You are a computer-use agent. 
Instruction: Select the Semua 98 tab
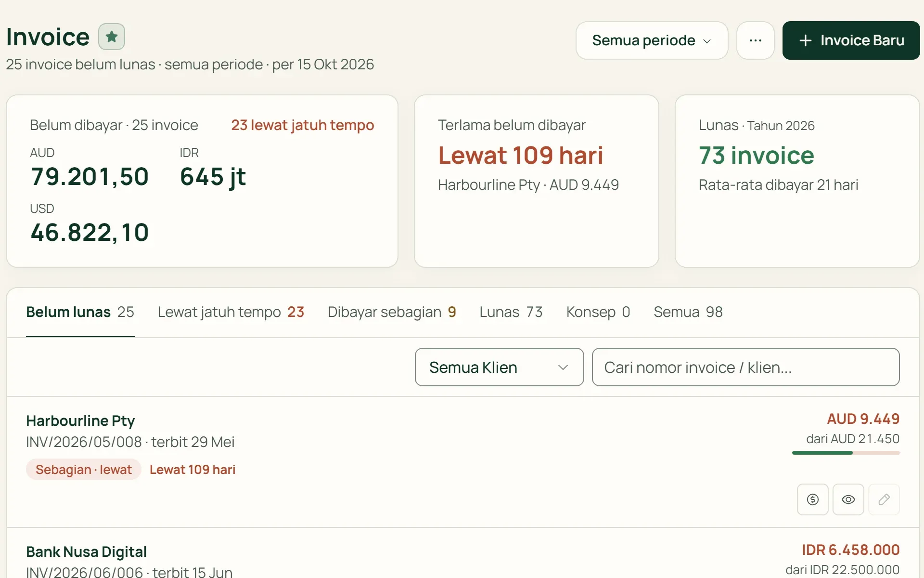[x=688, y=312]
